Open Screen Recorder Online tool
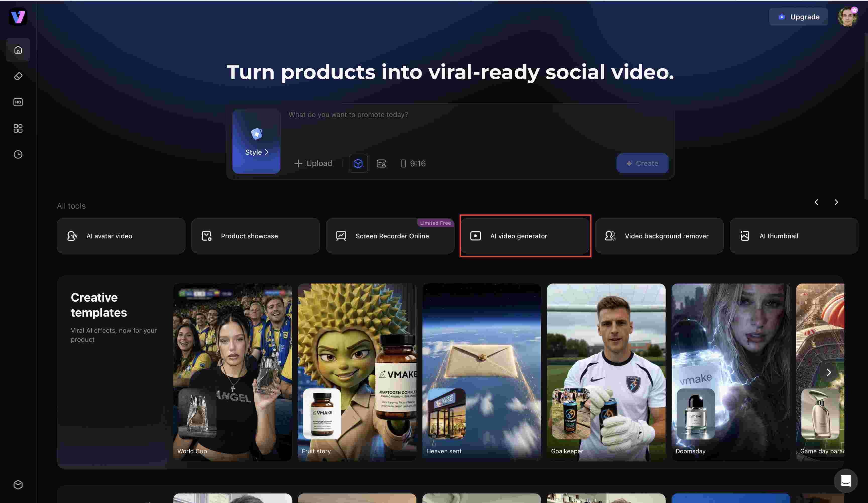This screenshot has height=503, width=868. coord(390,236)
